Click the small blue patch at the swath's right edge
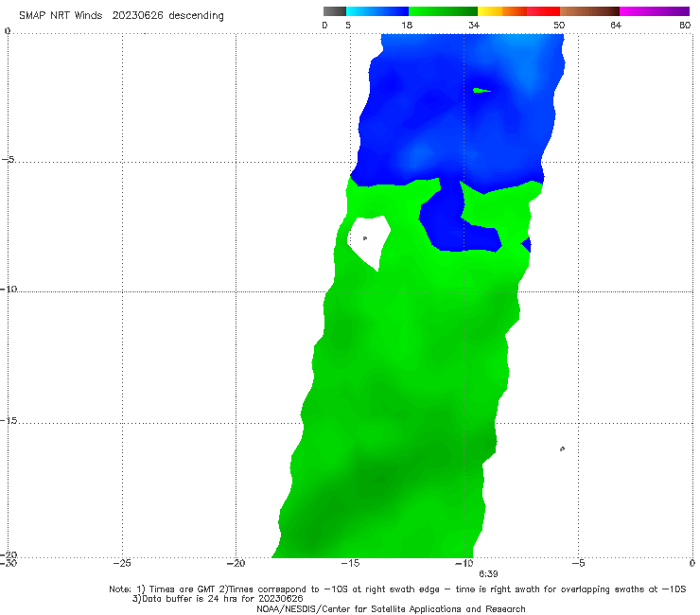Image resolution: width=700 pixels, height=615 pixels. coord(527,245)
